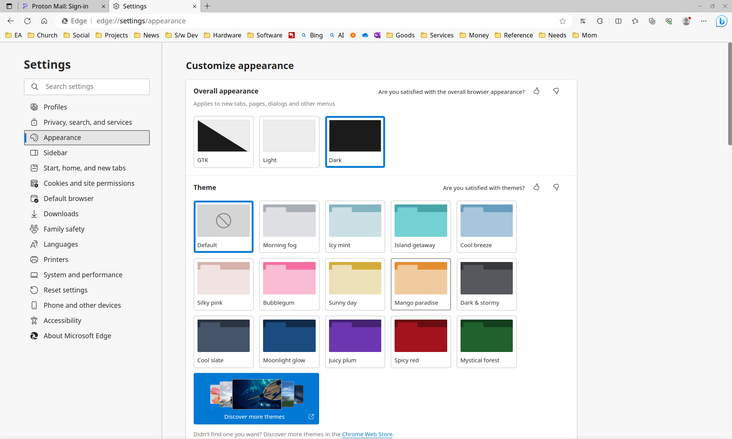The image size is (732, 439).
Task: Choose the Moonlight glow theme
Action: [289, 341]
